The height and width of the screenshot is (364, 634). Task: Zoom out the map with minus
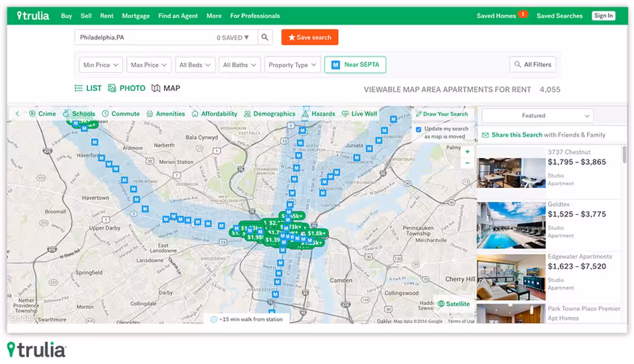(468, 163)
